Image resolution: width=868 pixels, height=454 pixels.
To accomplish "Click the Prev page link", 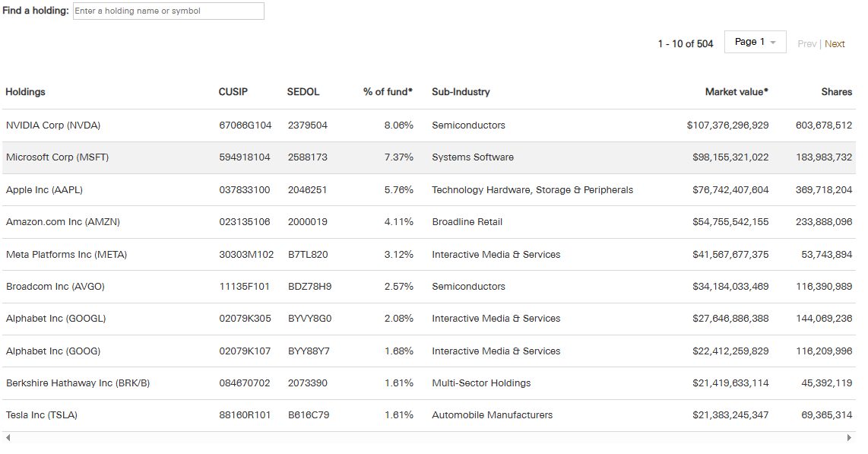I will 806,44.
